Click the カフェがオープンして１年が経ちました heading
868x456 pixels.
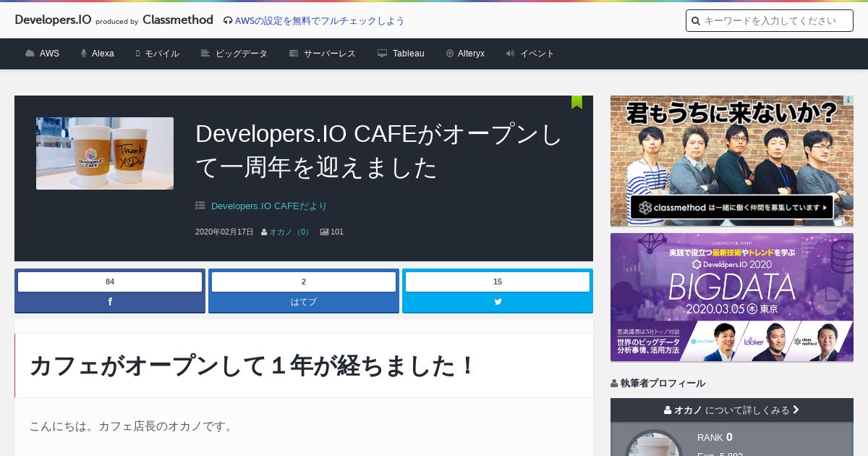[x=252, y=366]
